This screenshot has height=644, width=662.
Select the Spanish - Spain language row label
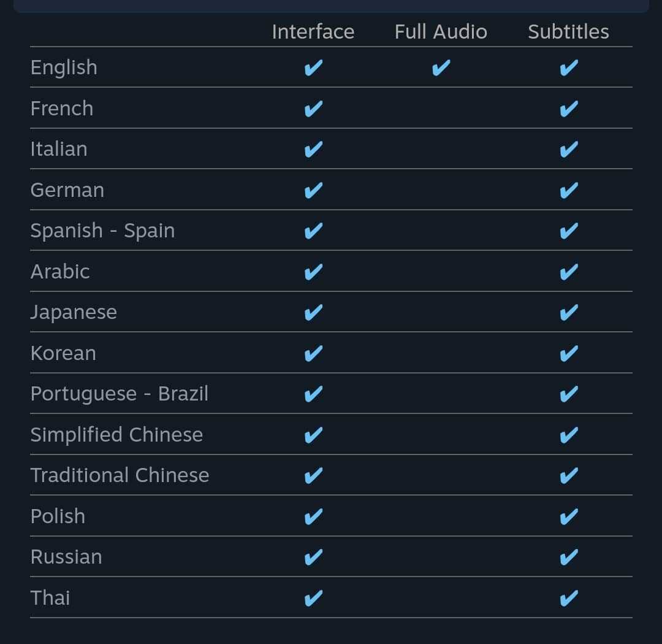103,231
